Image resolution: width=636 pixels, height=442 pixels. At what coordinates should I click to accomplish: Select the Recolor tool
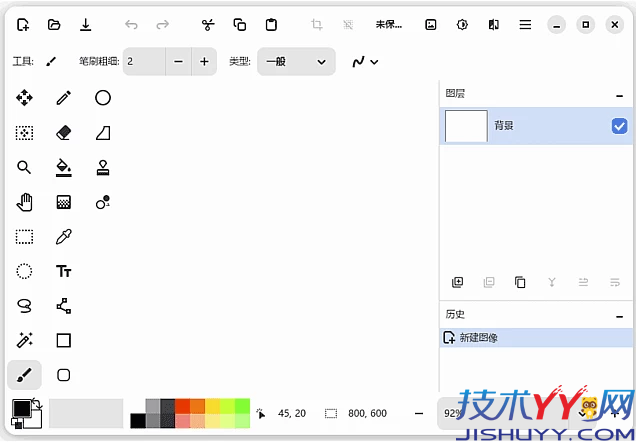click(103, 202)
